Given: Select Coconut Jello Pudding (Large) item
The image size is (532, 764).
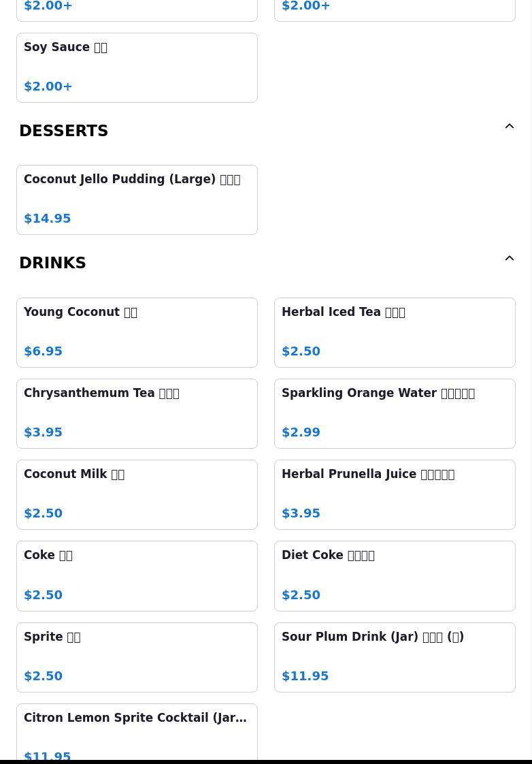Looking at the screenshot, I should [137, 200].
